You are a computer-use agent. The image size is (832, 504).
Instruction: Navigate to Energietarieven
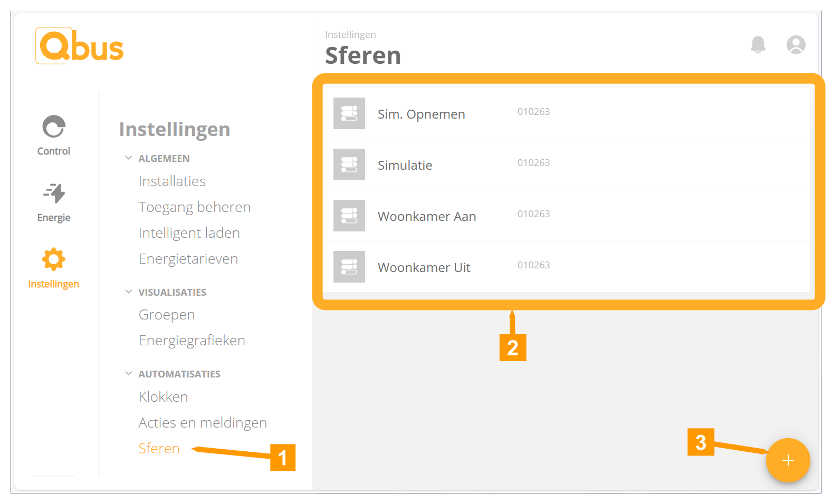(x=188, y=259)
